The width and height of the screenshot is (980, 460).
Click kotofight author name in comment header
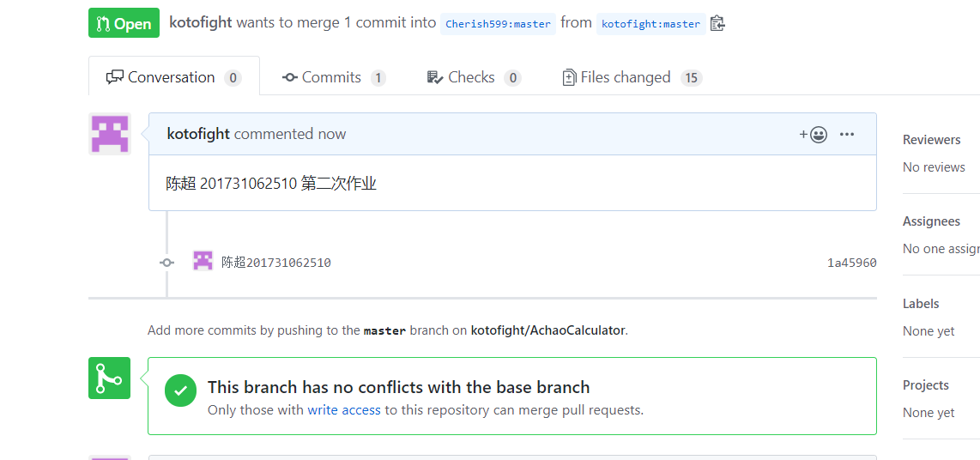pos(198,134)
